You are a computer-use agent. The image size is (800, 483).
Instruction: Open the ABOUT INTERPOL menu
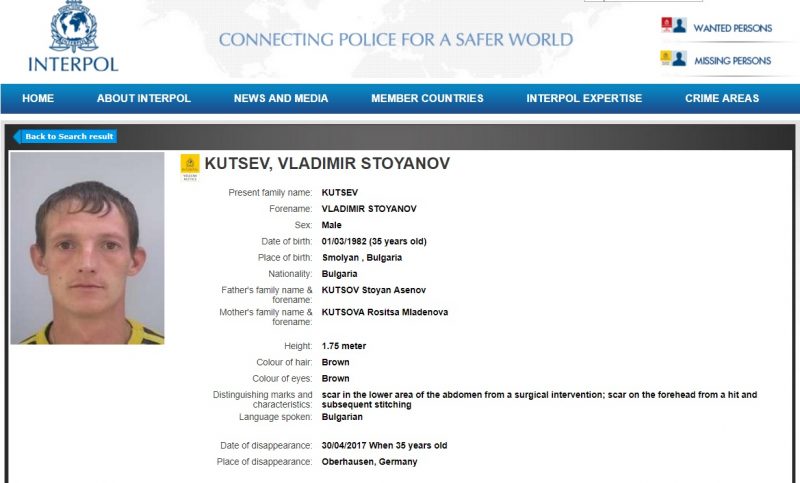pyautogui.click(x=144, y=98)
